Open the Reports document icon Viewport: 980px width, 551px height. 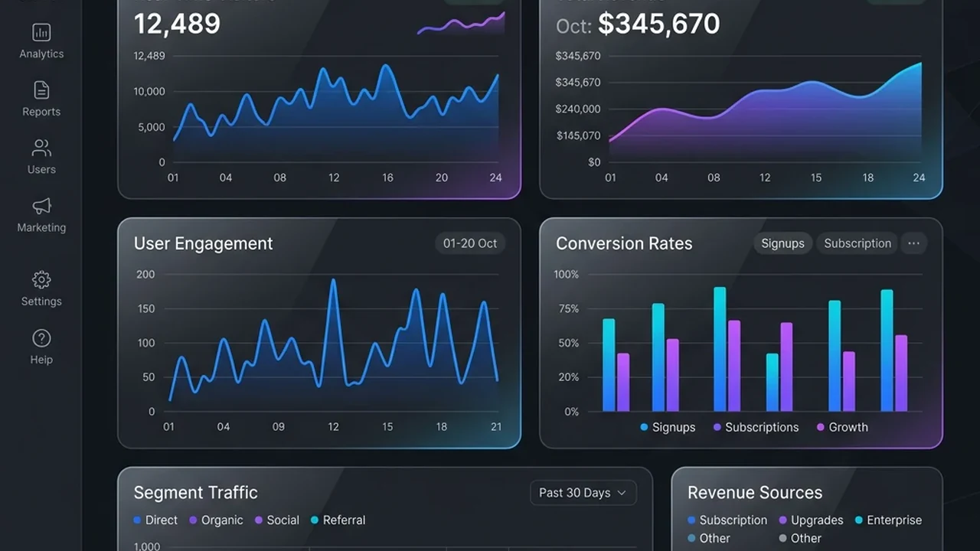(41, 90)
